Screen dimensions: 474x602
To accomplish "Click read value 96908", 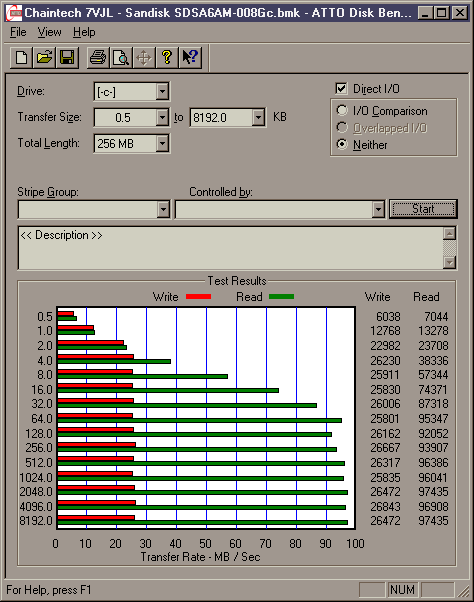I will pos(433,507).
